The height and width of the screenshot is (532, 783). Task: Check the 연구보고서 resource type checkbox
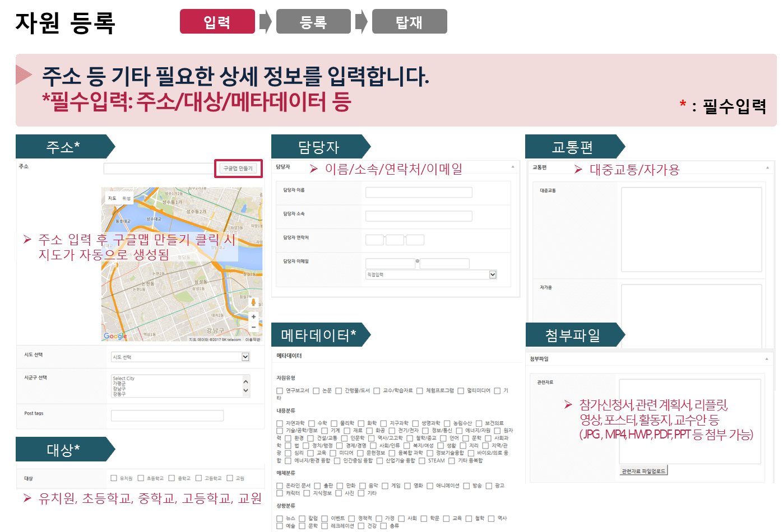point(280,391)
